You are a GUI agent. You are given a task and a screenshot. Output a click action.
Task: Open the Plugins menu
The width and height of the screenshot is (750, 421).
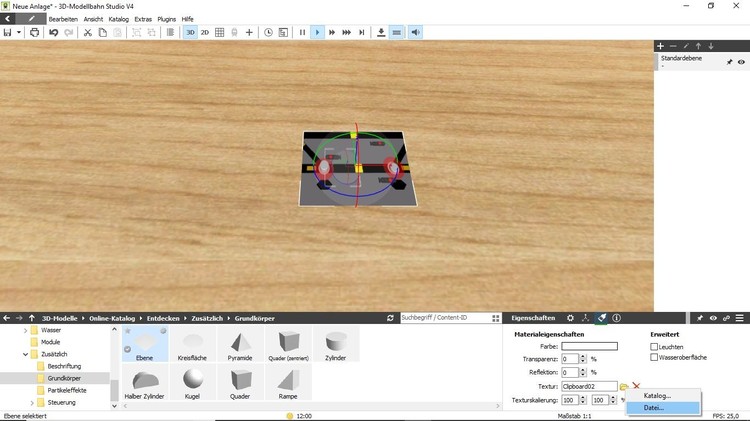tap(166, 19)
